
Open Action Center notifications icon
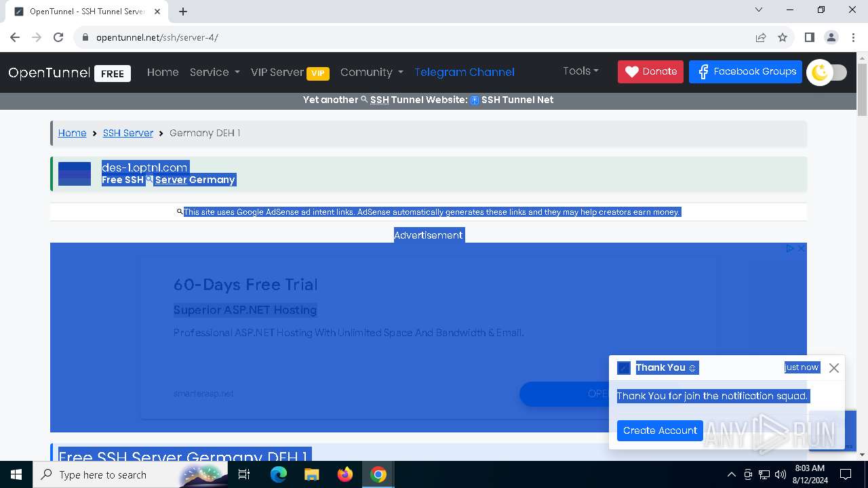point(846,474)
